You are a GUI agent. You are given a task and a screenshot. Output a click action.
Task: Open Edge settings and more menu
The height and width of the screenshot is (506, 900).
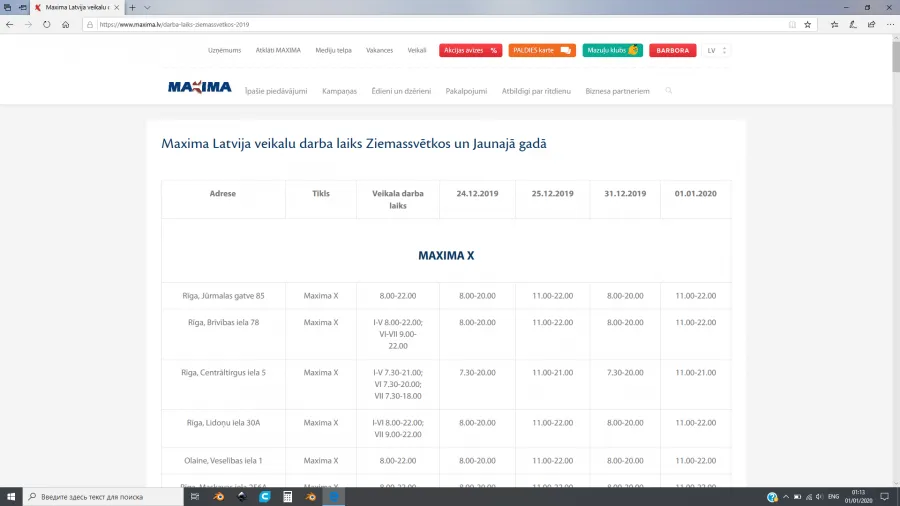[890, 25]
